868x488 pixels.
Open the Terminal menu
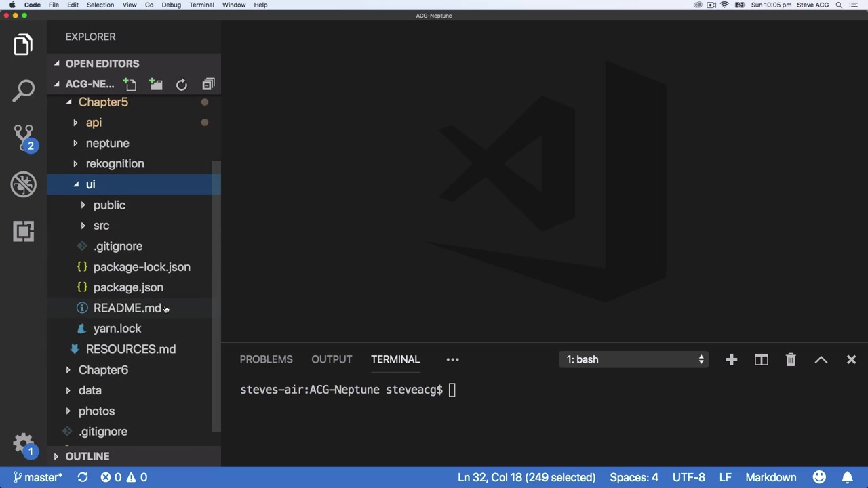pyautogui.click(x=201, y=5)
